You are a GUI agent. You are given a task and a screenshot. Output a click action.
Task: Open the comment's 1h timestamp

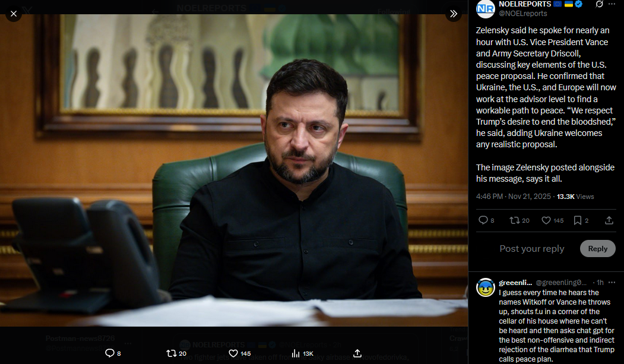tap(600, 283)
